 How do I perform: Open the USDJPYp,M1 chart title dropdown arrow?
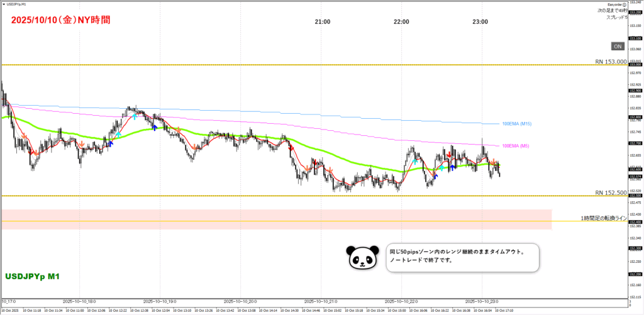pyautogui.click(x=3, y=4)
